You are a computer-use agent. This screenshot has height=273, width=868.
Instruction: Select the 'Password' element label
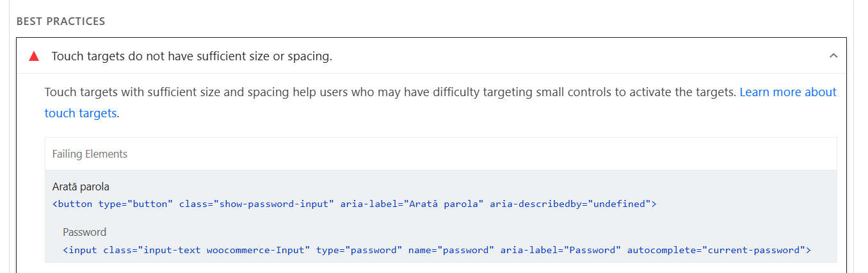click(84, 232)
